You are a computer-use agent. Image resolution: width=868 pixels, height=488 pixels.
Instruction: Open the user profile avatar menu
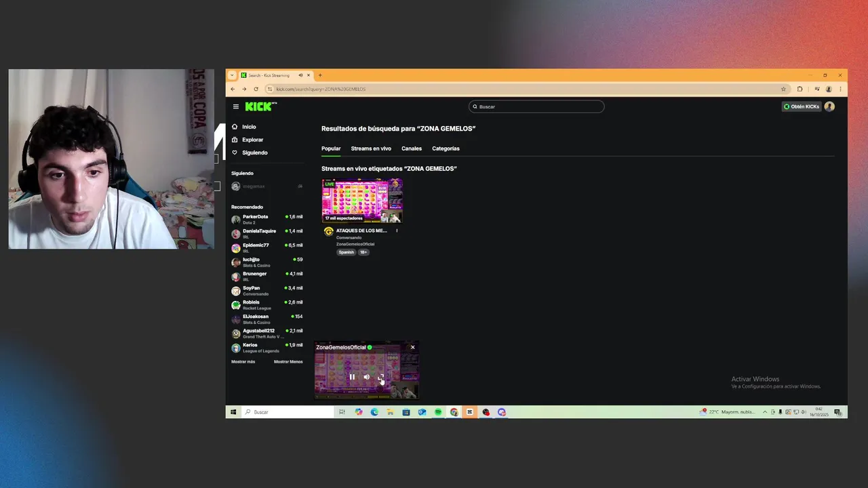tap(829, 106)
